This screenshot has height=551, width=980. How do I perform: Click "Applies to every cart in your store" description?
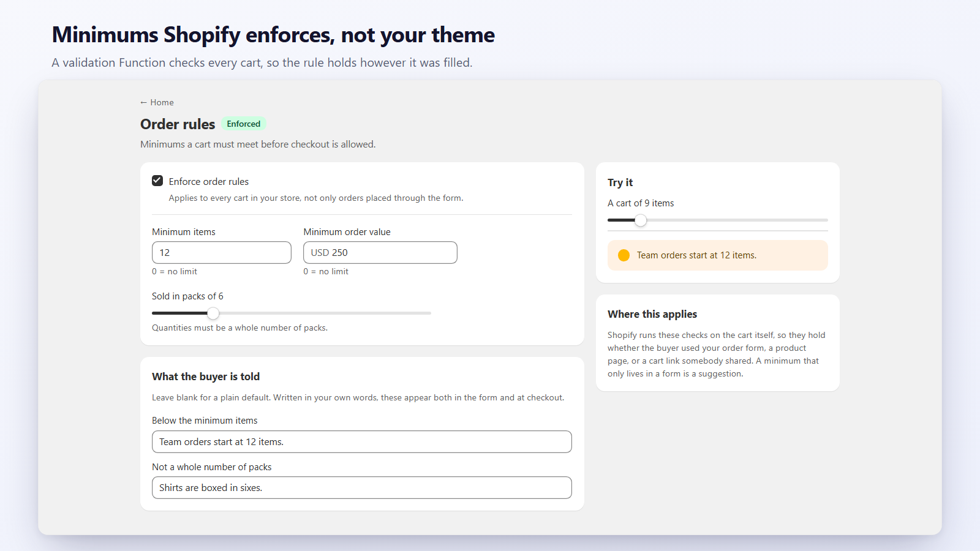(x=316, y=198)
